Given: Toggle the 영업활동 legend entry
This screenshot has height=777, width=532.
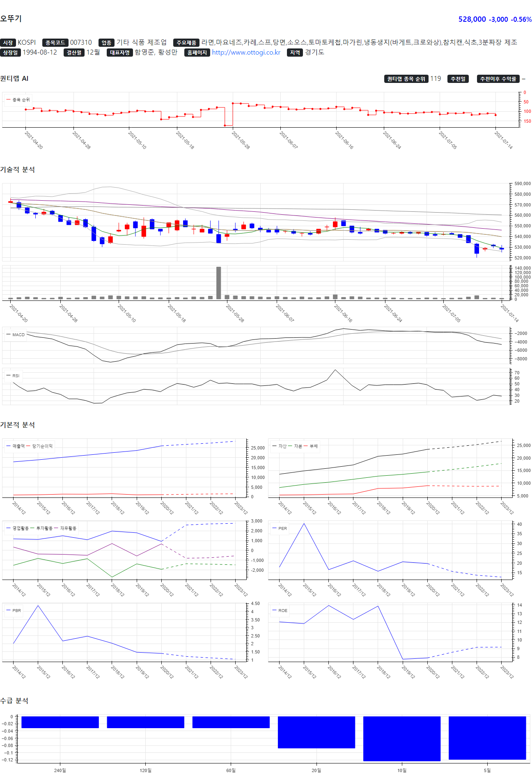Looking at the screenshot, I should tap(18, 528).
